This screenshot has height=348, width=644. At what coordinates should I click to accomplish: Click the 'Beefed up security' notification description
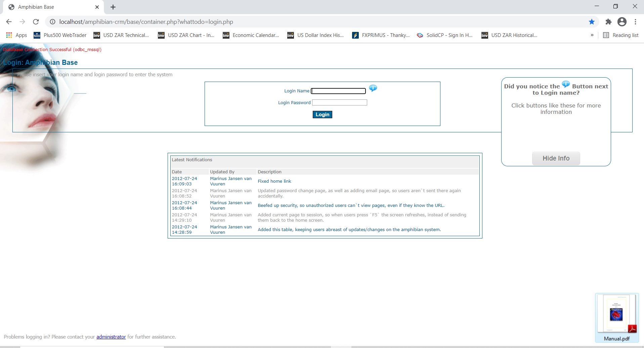[351, 206]
